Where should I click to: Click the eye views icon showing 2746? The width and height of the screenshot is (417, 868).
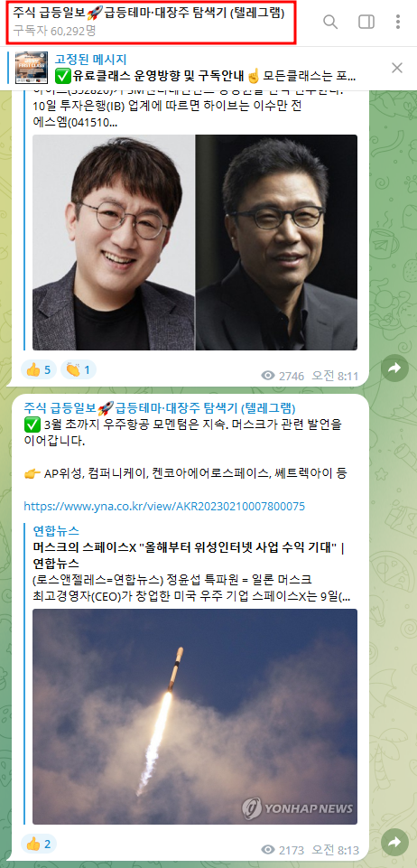coord(268,376)
